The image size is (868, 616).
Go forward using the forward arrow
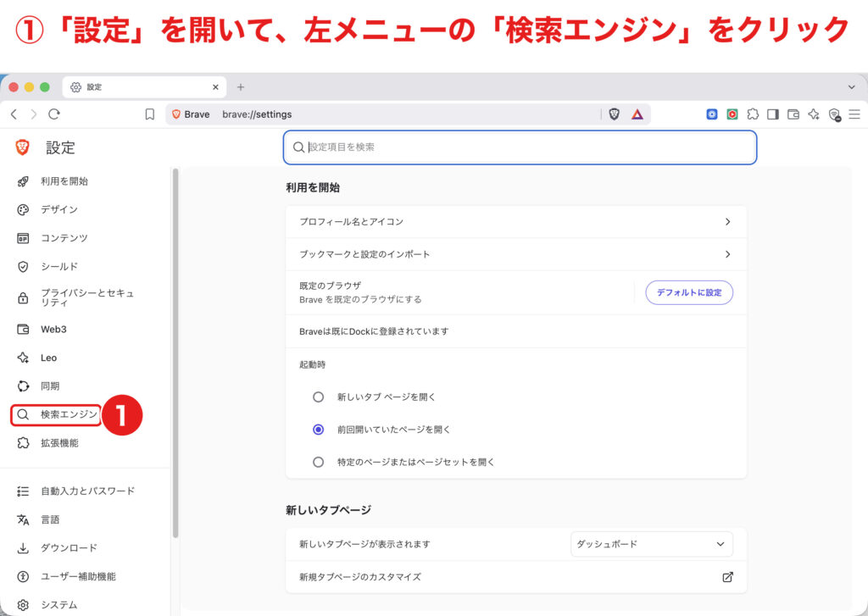[34, 114]
